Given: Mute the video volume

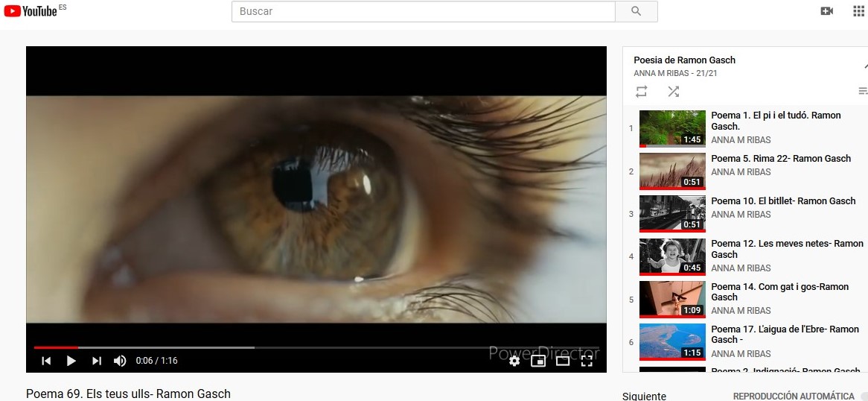Looking at the screenshot, I should (120, 361).
